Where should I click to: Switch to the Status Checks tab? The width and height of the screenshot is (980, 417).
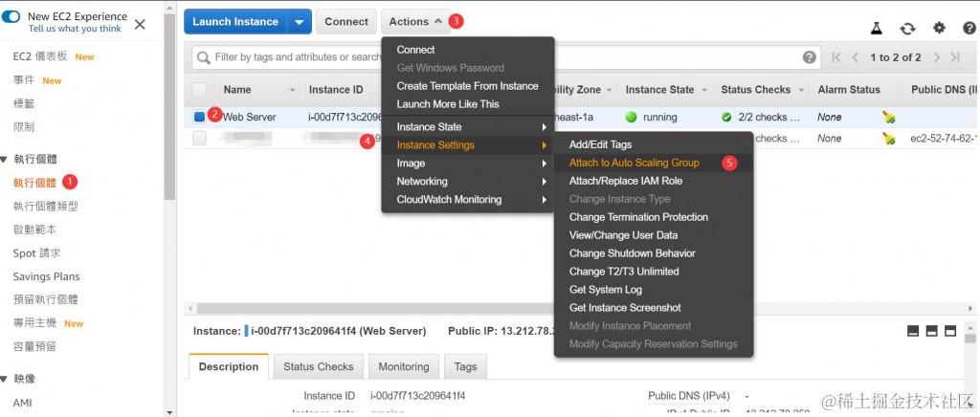pos(318,366)
